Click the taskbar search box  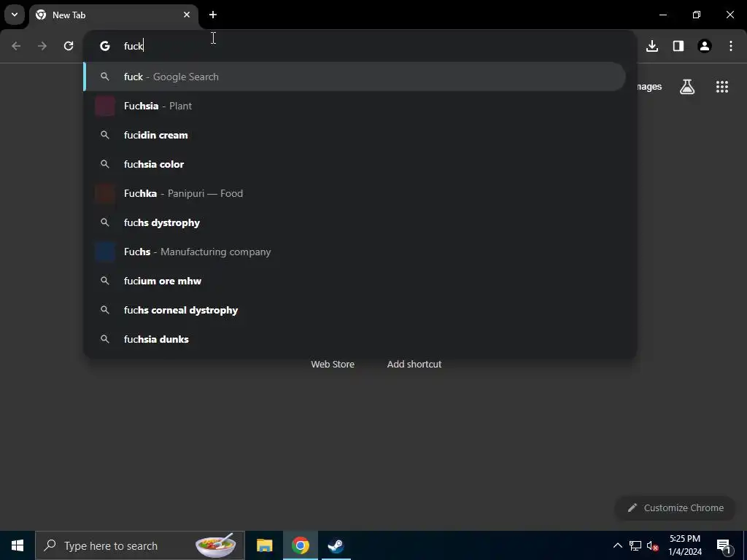tap(140, 545)
